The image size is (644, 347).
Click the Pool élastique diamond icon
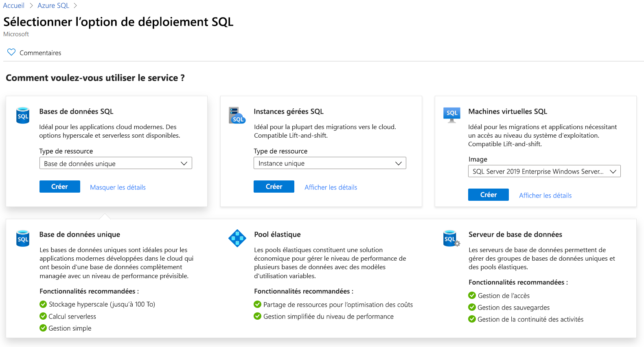(237, 238)
